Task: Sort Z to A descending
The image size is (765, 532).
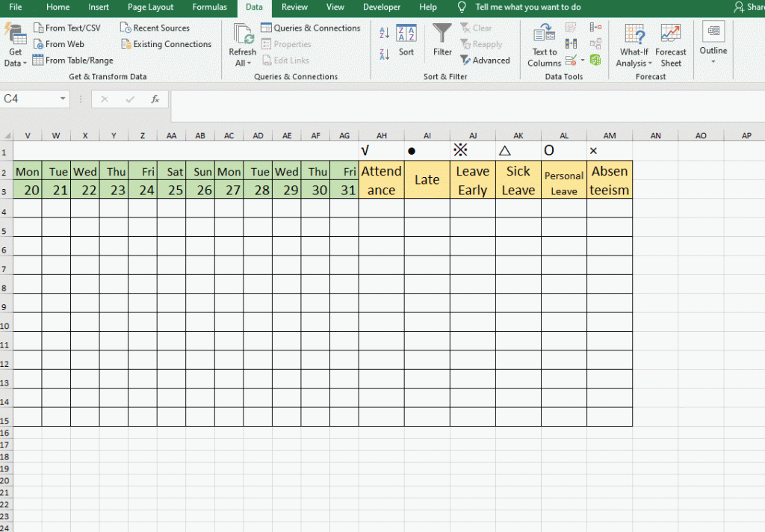Action: tap(385, 54)
